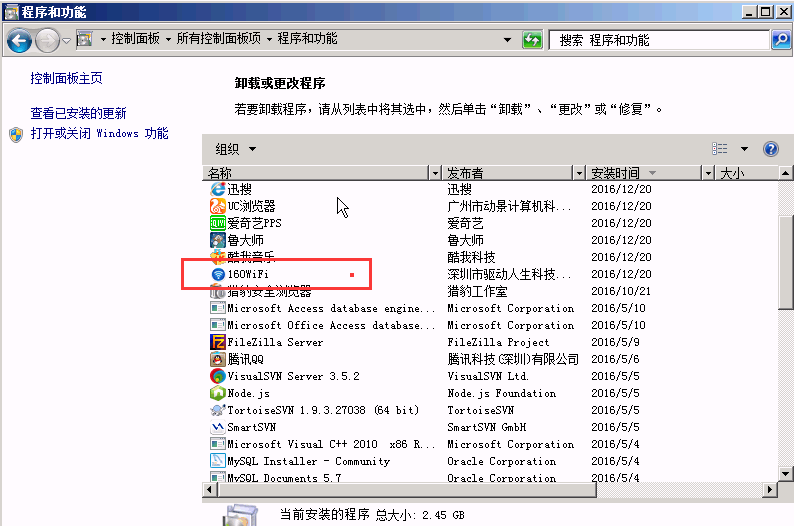Select Microsoft Access database engine icon

point(218,308)
